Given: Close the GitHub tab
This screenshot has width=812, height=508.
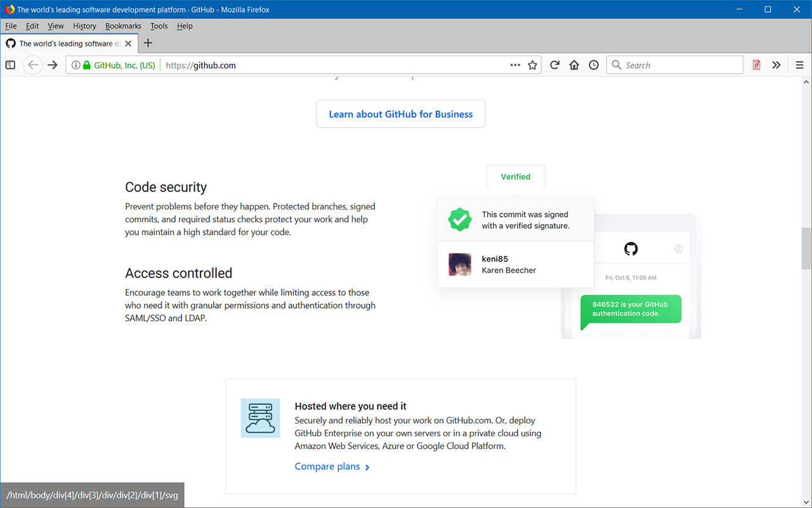Looking at the screenshot, I should pos(128,43).
